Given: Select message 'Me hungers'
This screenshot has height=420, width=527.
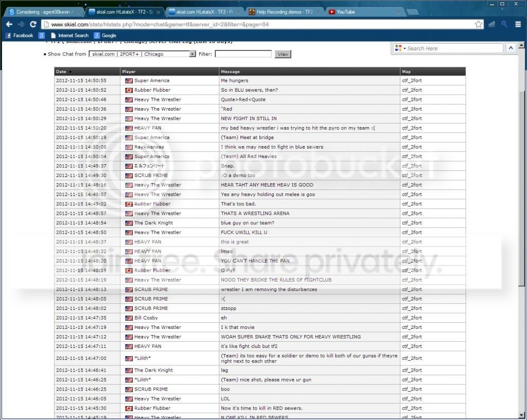Looking at the screenshot, I should tap(235, 81).
